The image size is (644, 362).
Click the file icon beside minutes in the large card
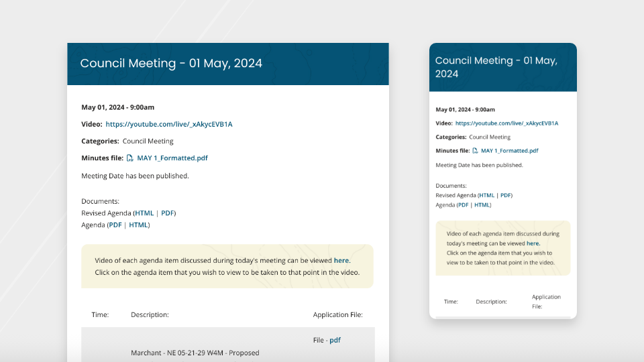click(130, 158)
